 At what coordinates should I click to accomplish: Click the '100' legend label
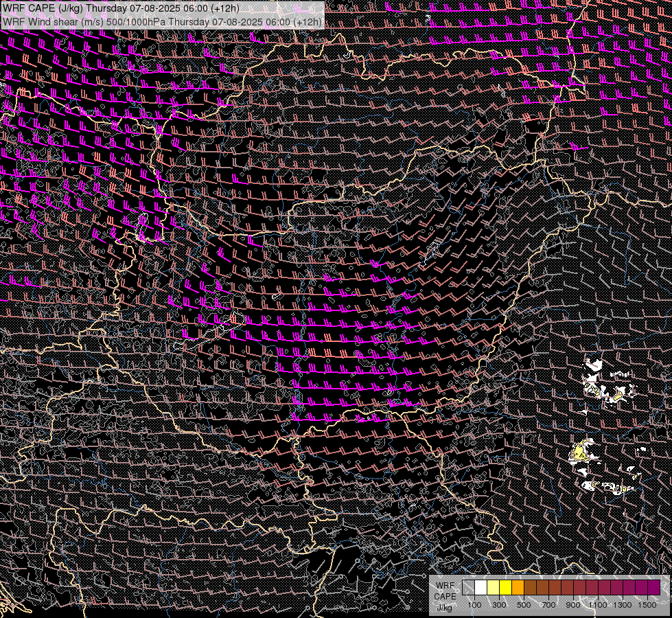474,605
